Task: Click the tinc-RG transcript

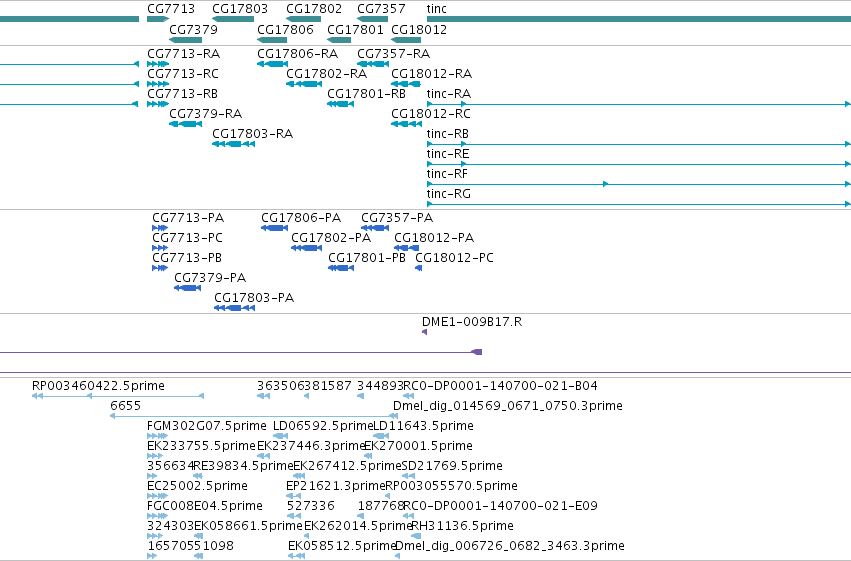Action: click(449, 194)
